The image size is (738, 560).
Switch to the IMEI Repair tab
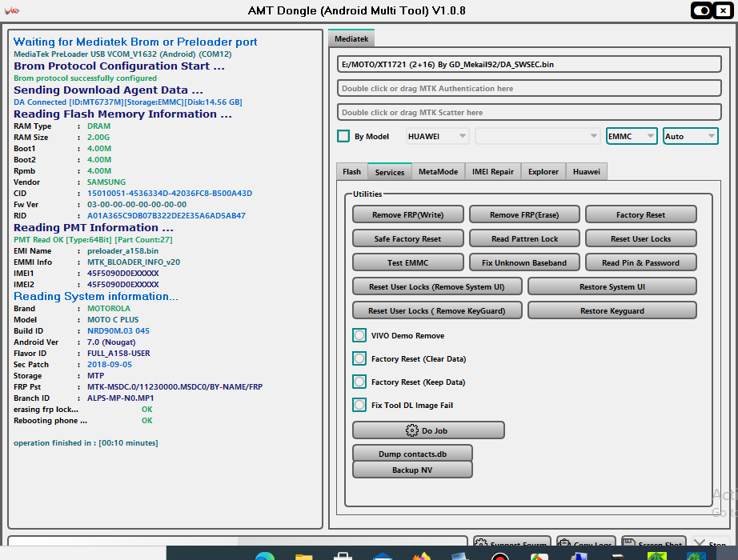tap(492, 171)
